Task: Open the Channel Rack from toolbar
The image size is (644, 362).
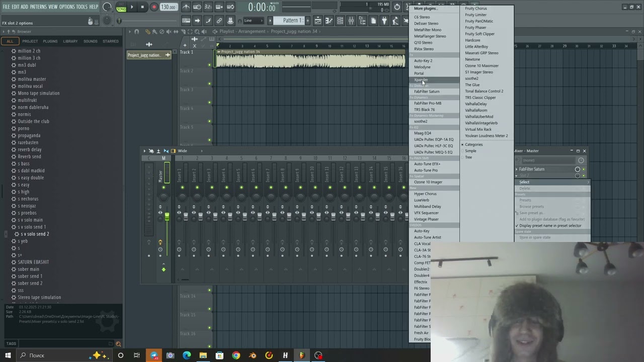Action: [340, 21]
